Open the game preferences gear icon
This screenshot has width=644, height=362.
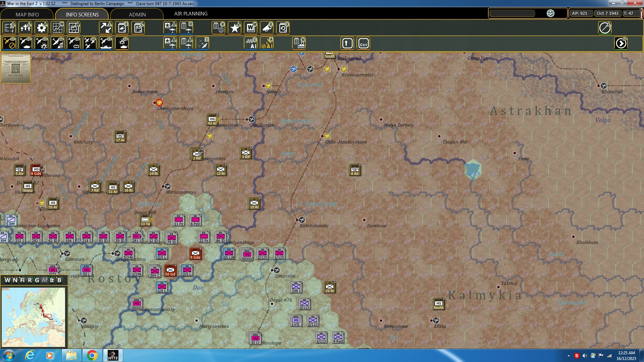pyautogui.click(x=41, y=28)
